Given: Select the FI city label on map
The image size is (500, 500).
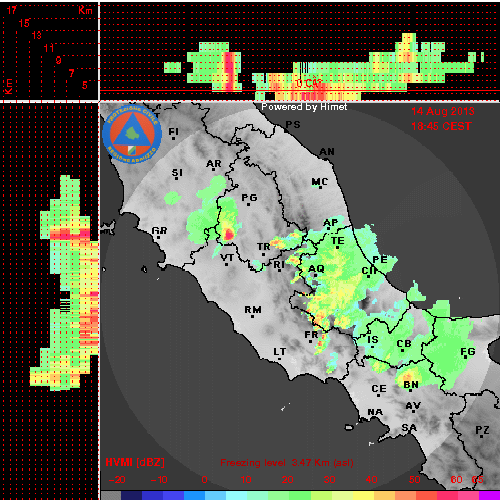Looking at the screenshot, I should [173, 132].
